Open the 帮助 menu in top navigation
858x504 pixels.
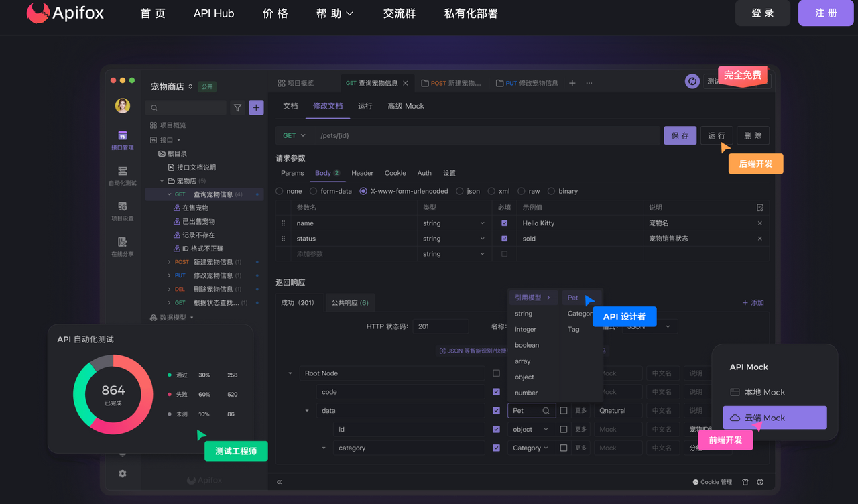(334, 13)
